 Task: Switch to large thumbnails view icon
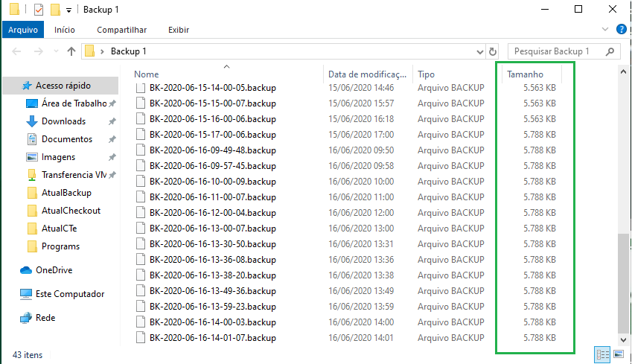619,355
